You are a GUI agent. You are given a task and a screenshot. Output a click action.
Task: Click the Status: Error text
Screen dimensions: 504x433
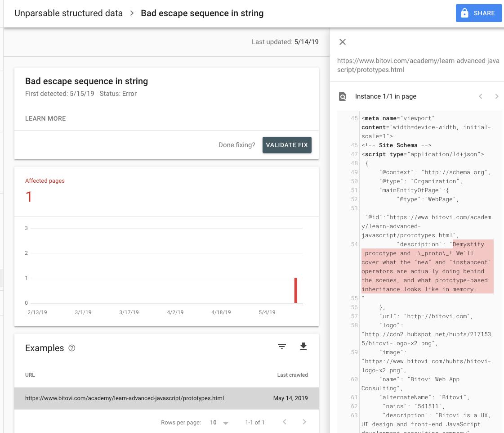click(x=118, y=94)
